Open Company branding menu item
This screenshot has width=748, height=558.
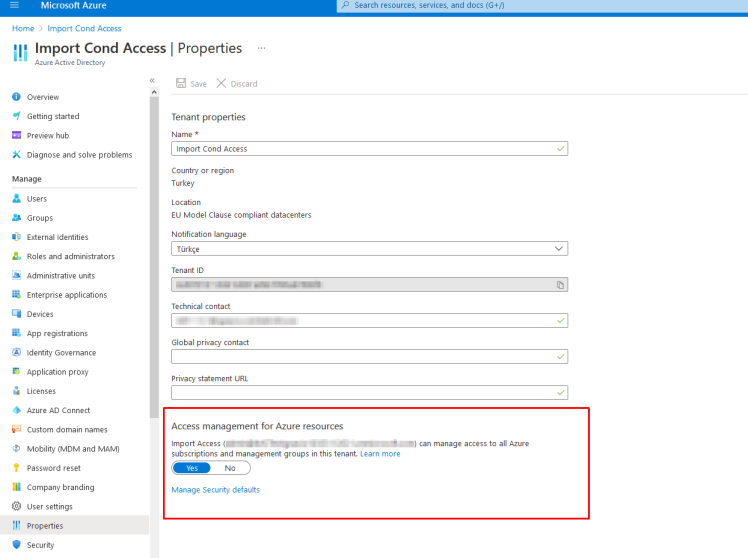coord(61,487)
